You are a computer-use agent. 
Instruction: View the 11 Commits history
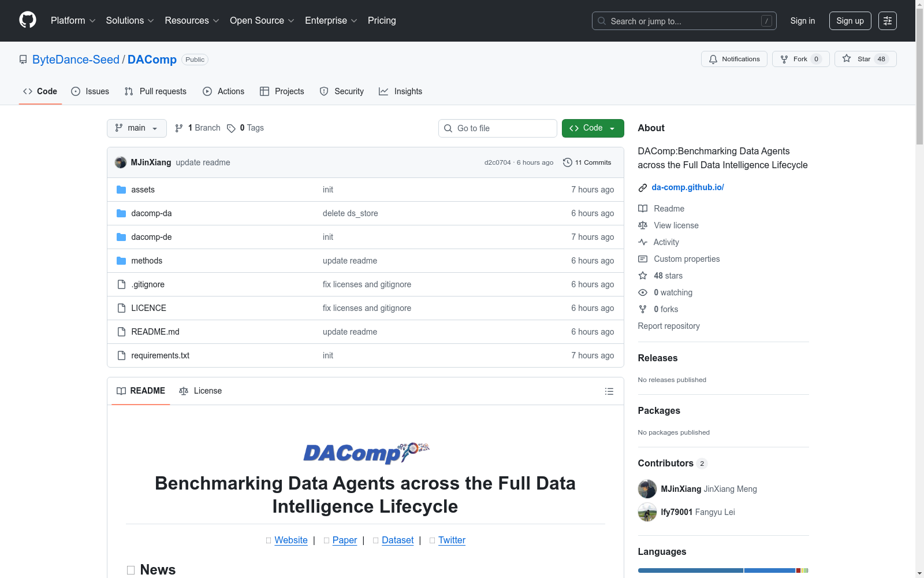[x=587, y=162]
